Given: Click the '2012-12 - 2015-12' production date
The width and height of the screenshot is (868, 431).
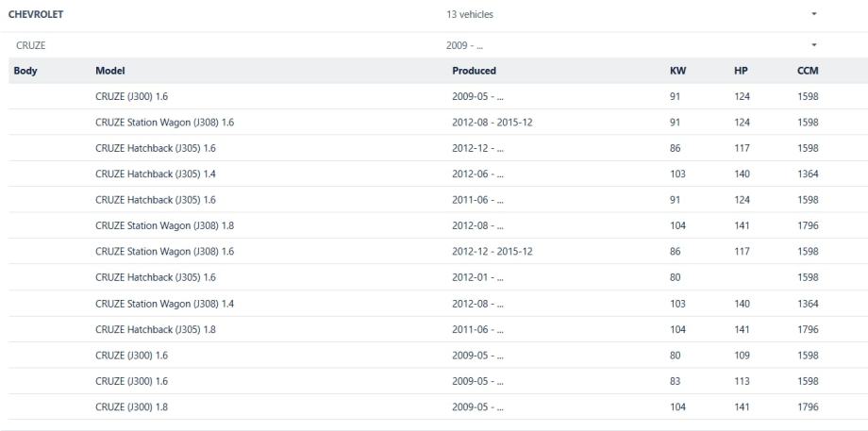Looking at the screenshot, I should coord(492,251).
